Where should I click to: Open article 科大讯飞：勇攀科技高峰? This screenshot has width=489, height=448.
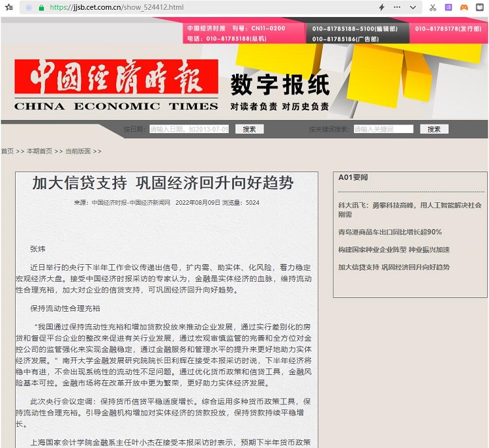[409, 209]
